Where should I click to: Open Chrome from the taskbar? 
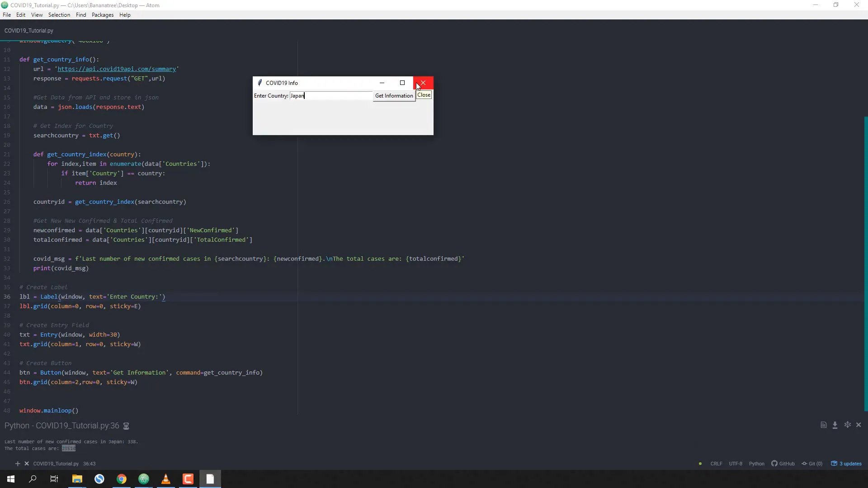click(x=121, y=479)
